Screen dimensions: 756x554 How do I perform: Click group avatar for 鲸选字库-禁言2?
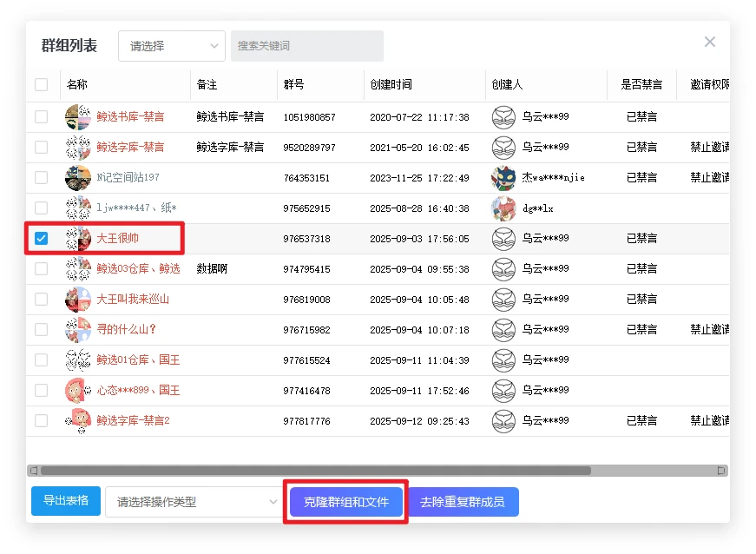point(78,421)
